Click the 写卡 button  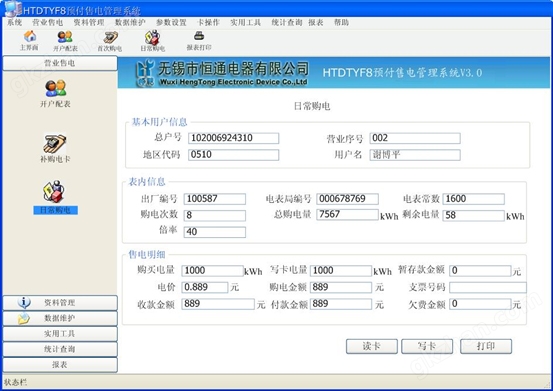coord(427,346)
